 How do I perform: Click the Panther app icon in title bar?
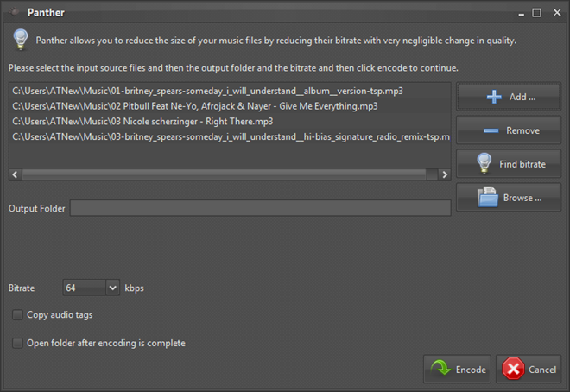coord(15,12)
